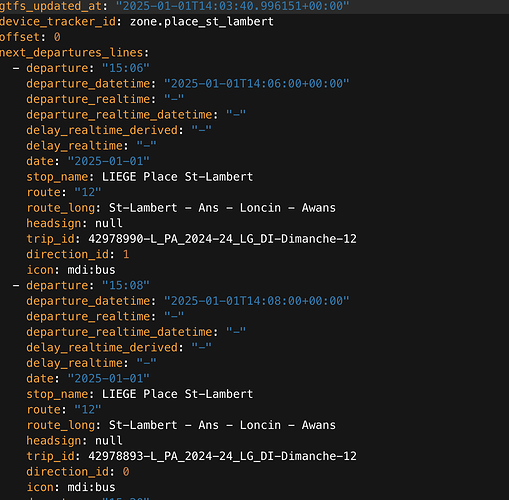Click the second route value "12"
The image size is (509, 500).
point(88,410)
